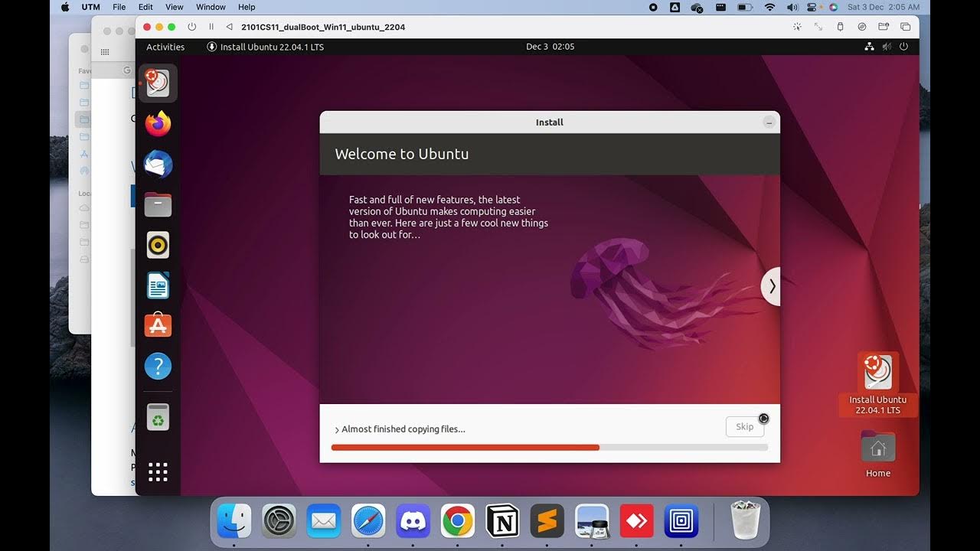Open USB devices menu in UTM toolbar
The width and height of the screenshot is (980, 551).
coord(840,27)
